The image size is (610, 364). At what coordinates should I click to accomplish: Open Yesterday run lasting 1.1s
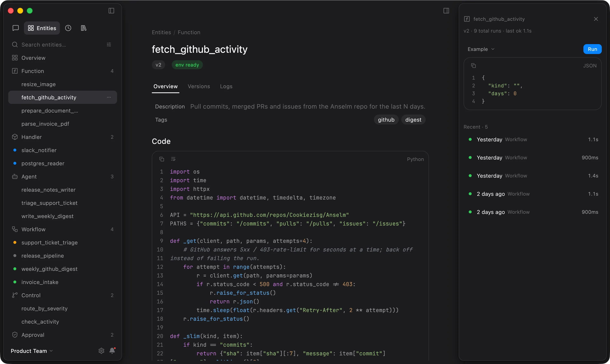pos(533,140)
